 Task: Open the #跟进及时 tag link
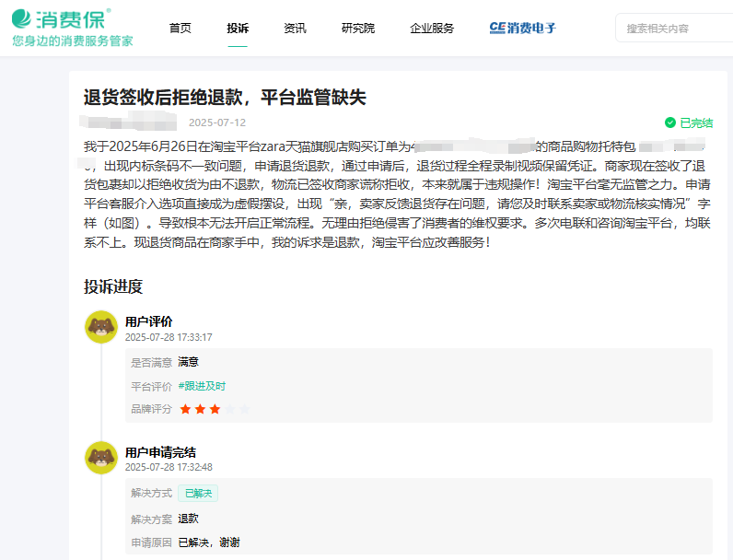[202, 386]
